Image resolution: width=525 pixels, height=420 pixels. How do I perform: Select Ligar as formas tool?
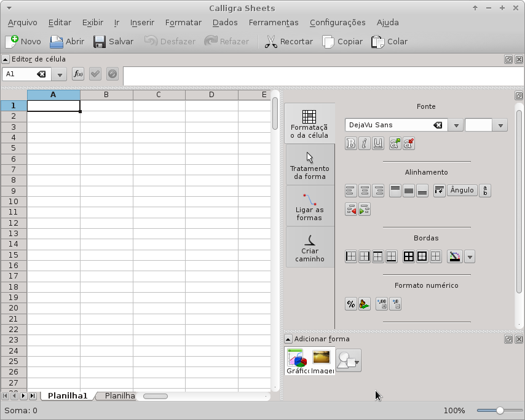tap(310, 206)
